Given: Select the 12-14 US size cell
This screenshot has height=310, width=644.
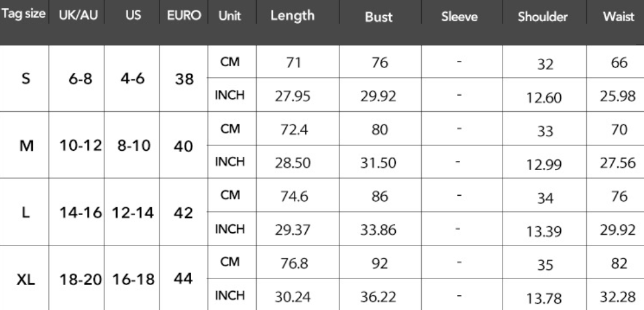Looking at the screenshot, I should tap(133, 213).
